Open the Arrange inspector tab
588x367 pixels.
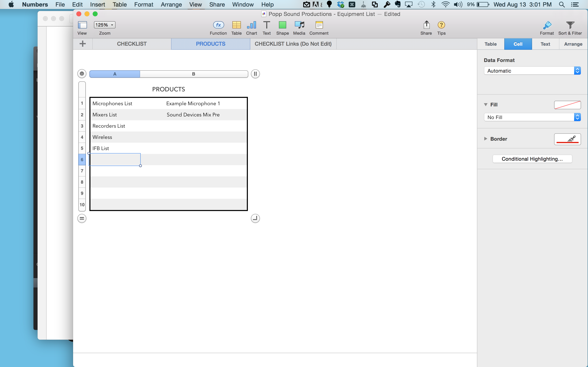point(573,44)
